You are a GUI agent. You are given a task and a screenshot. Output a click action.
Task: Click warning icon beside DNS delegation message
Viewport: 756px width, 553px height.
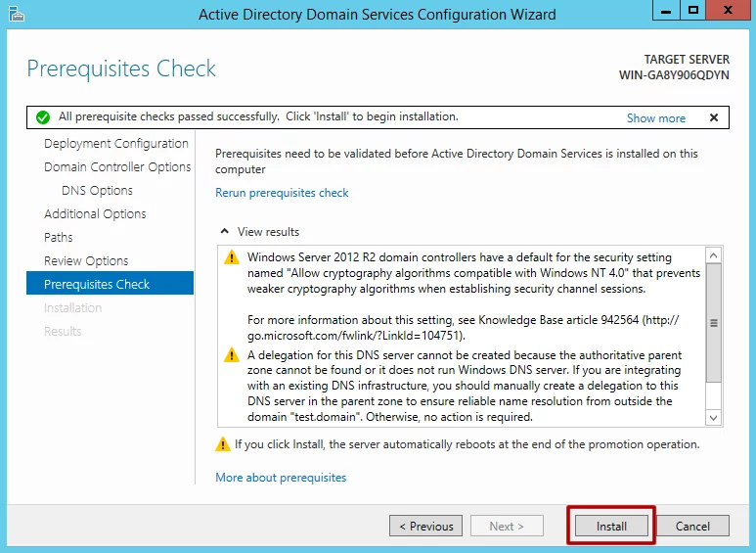click(231, 354)
